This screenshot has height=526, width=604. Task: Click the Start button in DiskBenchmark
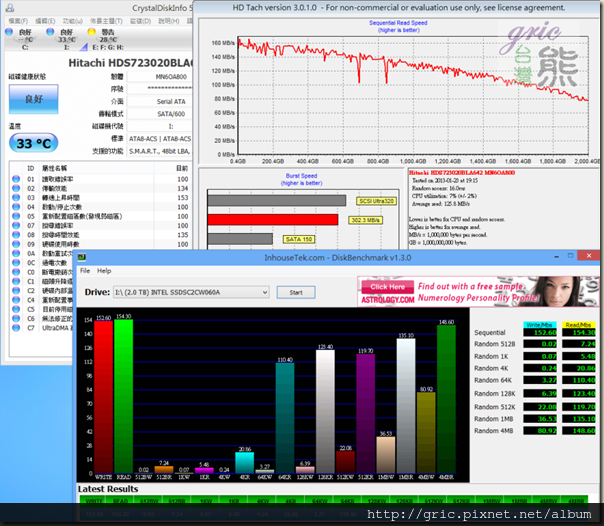[296, 292]
